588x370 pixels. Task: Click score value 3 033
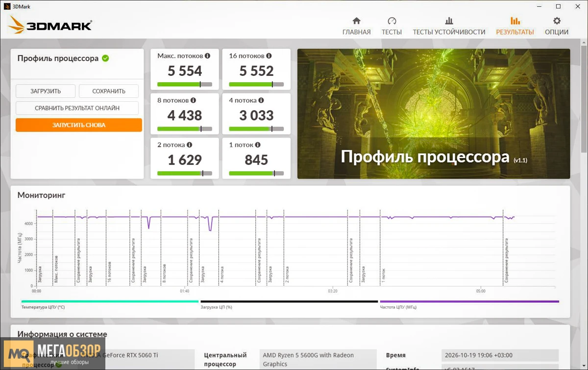(256, 116)
